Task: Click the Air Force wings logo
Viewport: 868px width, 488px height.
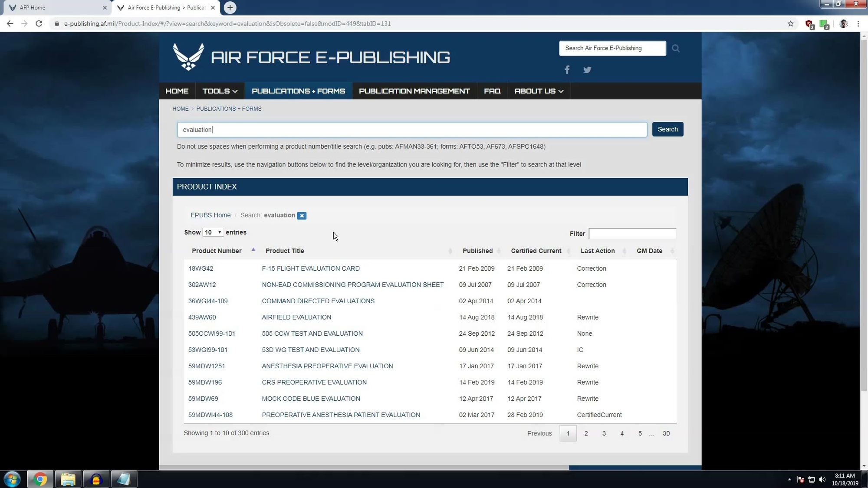Action: (x=188, y=56)
